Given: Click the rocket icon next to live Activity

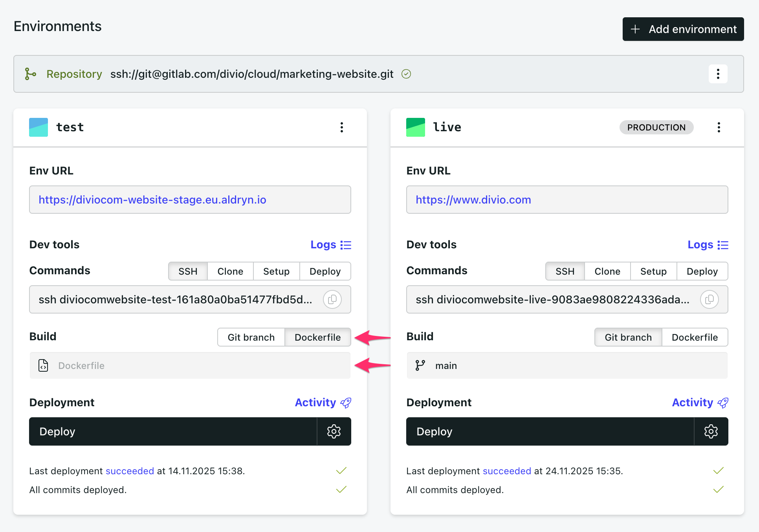Looking at the screenshot, I should (x=723, y=403).
